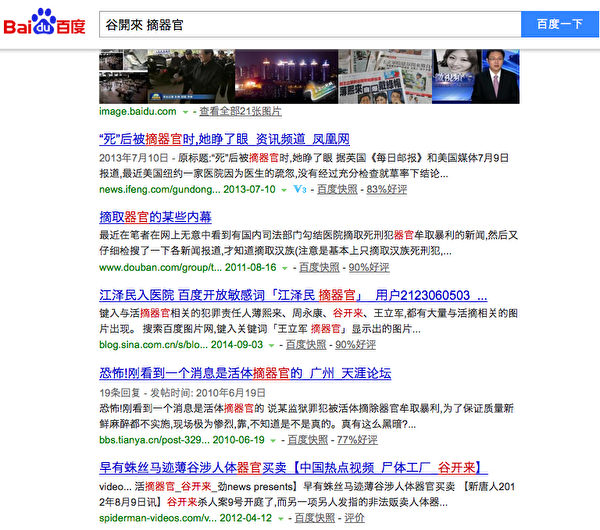Click the search query input field
Viewport: 600px width, 530px height.
[x=310, y=24]
